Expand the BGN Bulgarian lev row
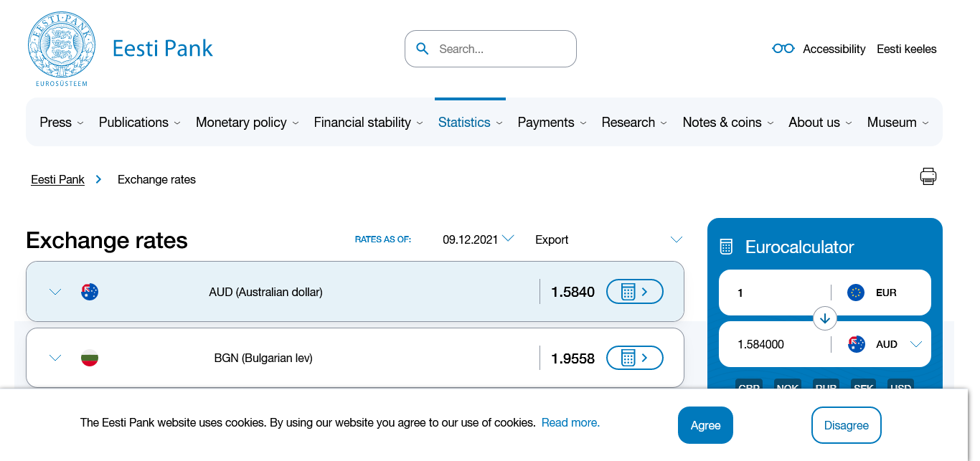The height and width of the screenshot is (461, 980). coord(55,358)
